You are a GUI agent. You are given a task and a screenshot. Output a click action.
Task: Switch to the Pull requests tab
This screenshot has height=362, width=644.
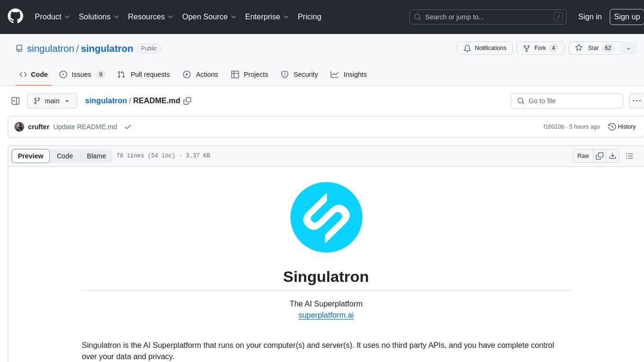[143, 74]
